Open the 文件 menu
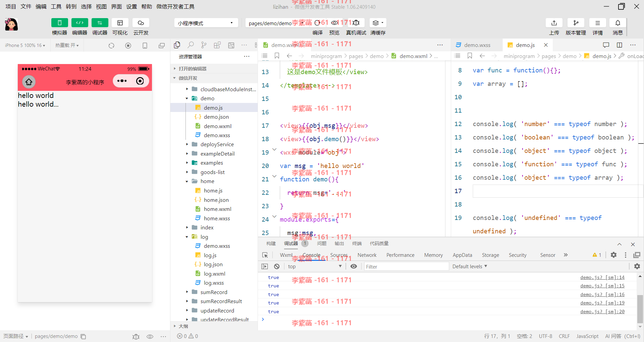Image resolution: width=644 pixels, height=342 pixels. coord(26,6)
